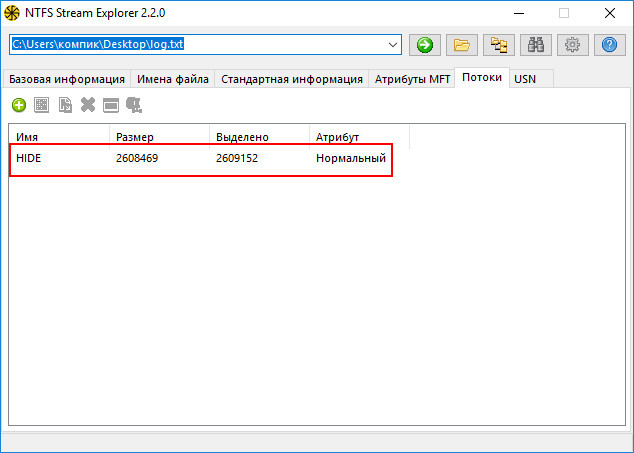Open settings with the gear button
The width and height of the screenshot is (634, 453).
[x=572, y=45]
